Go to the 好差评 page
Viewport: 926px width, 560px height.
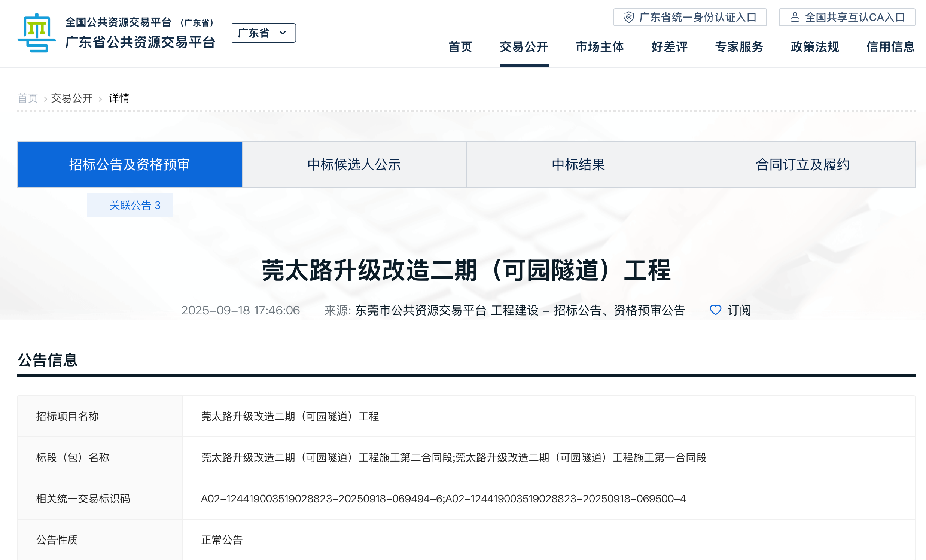[669, 46]
